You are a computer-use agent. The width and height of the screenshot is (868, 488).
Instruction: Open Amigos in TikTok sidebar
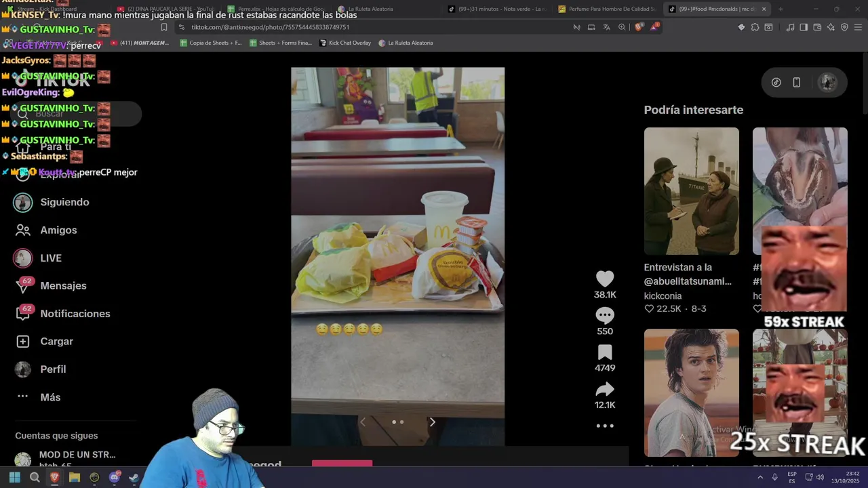[x=58, y=230]
